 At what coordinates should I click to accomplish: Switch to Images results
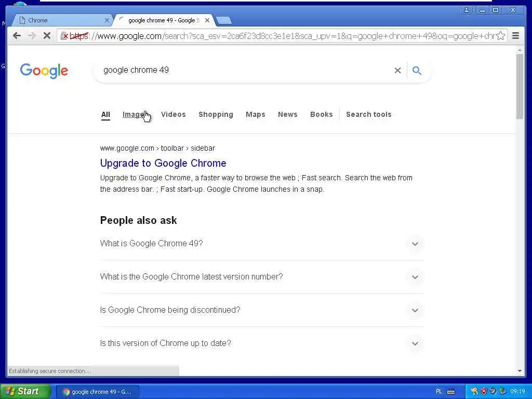(x=135, y=115)
